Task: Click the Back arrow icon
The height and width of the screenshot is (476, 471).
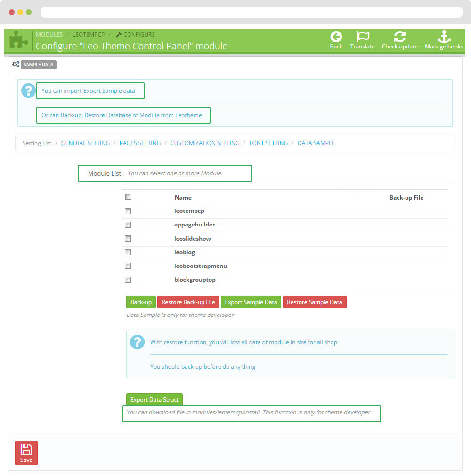Action: (336, 37)
